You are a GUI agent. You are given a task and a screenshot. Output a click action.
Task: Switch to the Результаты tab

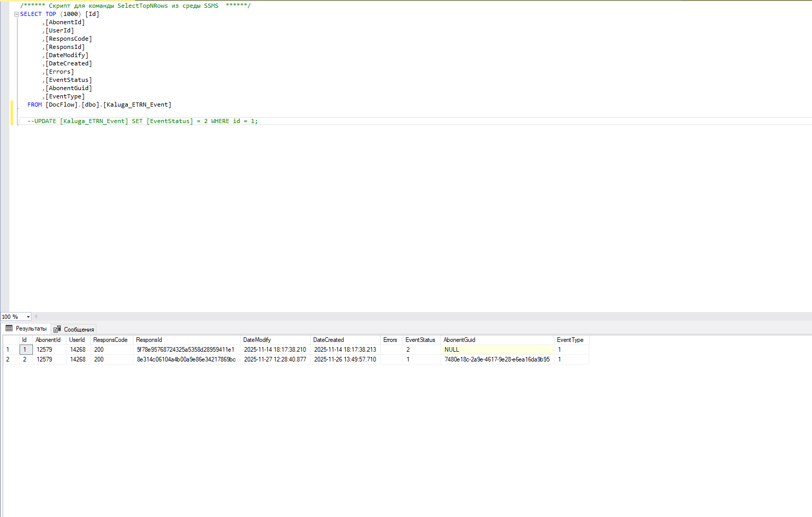(x=26, y=329)
